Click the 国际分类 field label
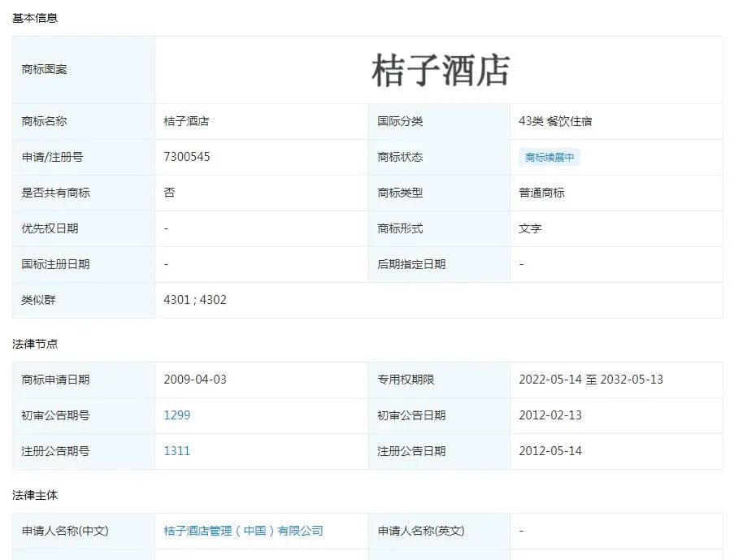 tap(400, 121)
